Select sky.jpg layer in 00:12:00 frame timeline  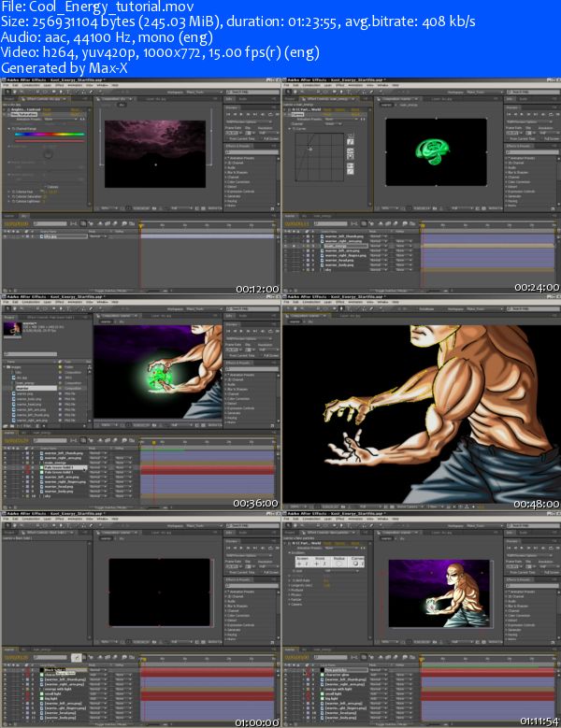[x=64, y=236]
